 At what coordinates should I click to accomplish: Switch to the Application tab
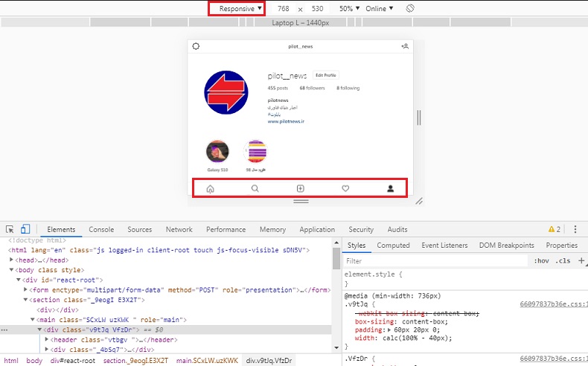click(317, 229)
